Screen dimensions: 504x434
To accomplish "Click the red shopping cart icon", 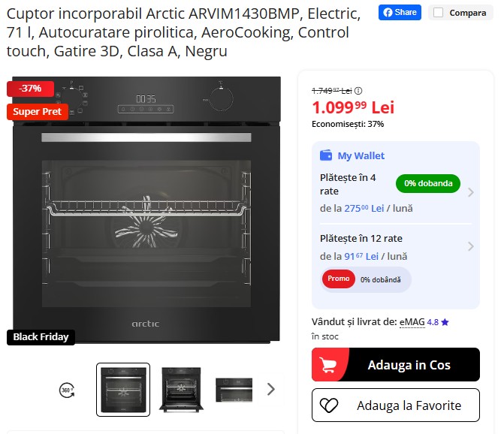I will point(328,365).
